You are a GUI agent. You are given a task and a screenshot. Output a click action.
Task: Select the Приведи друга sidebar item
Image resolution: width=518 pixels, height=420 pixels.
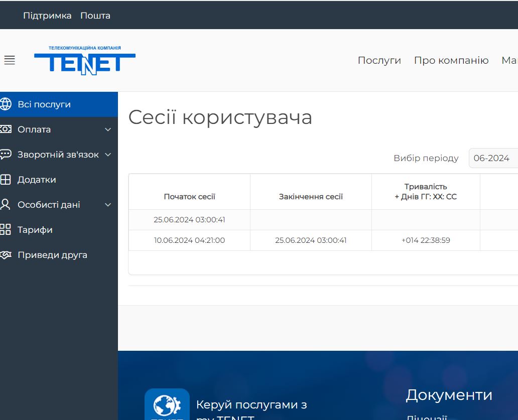tap(52, 255)
